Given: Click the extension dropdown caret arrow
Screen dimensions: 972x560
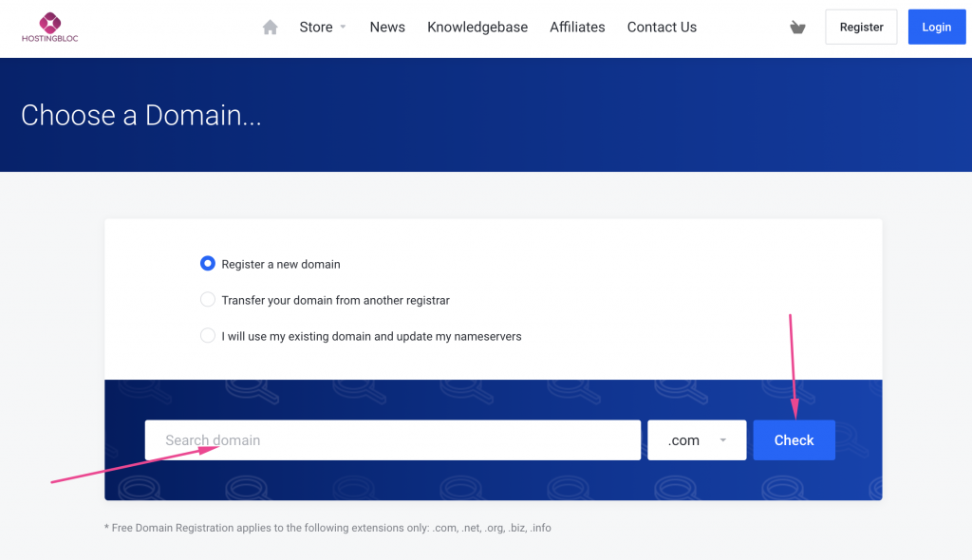Looking at the screenshot, I should click(722, 440).
